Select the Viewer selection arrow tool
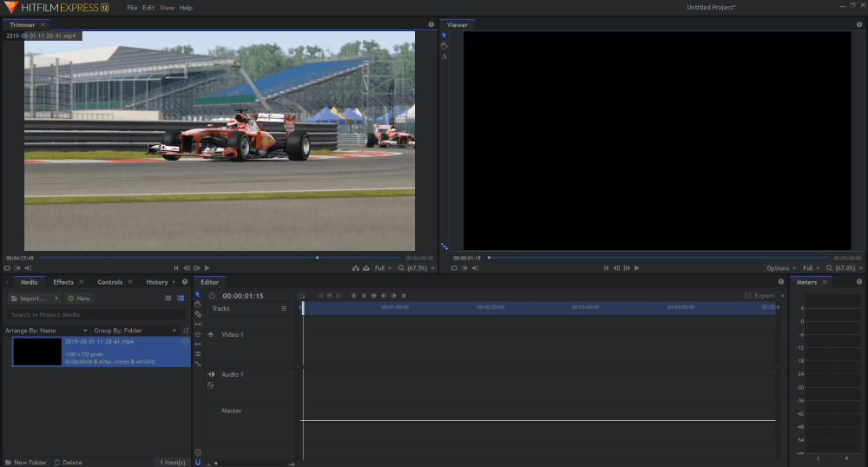This screenshot has height=467, width=868. pyautogui.click(x=444, y=36)
